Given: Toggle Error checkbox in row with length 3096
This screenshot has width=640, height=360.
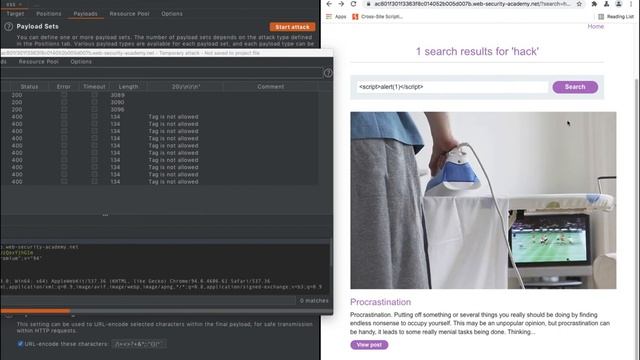Looking at the screenshot, I should pos(64,109).
